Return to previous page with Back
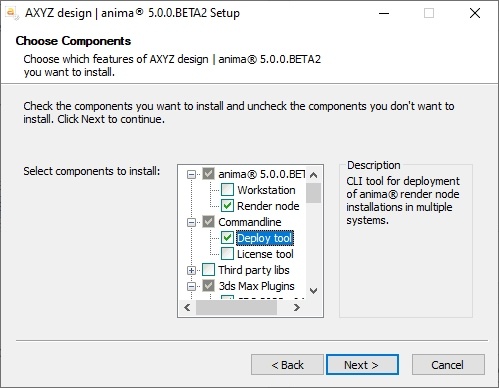Screen dimensions: 499x388 pos(287,365)
